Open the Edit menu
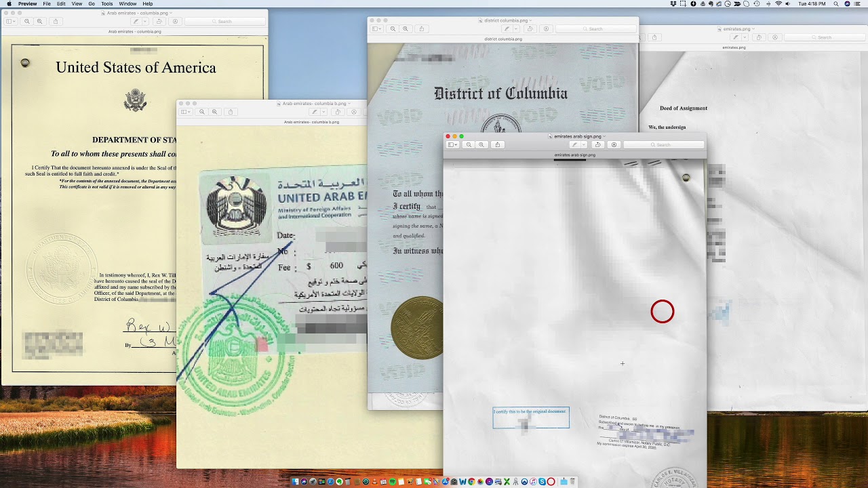The height and width of the screenshot is (488, 868). point(61,3)
